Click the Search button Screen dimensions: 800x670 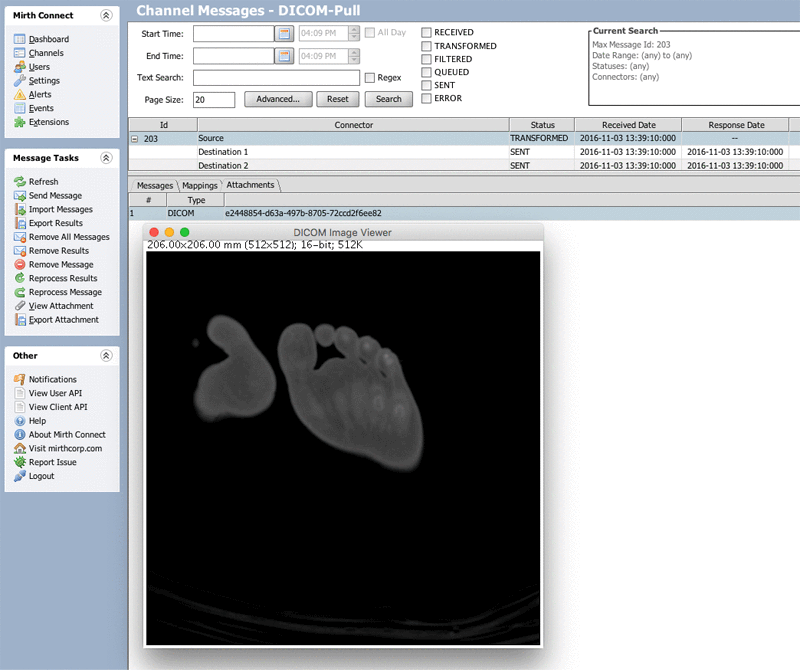tap(389, 99)
